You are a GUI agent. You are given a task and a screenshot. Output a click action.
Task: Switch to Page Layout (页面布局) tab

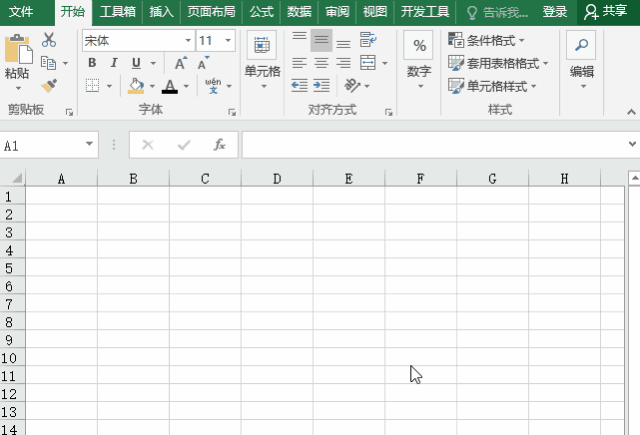coord(211,11)
